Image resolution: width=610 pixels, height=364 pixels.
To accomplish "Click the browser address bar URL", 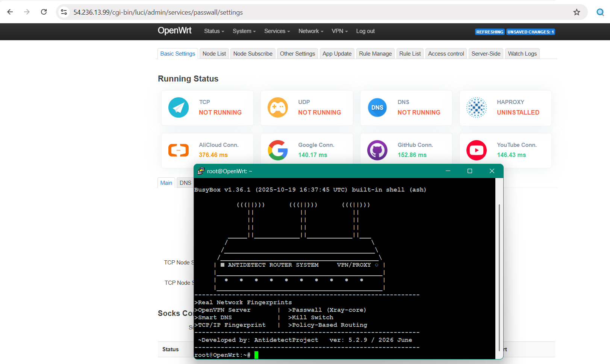I will 158,12.
